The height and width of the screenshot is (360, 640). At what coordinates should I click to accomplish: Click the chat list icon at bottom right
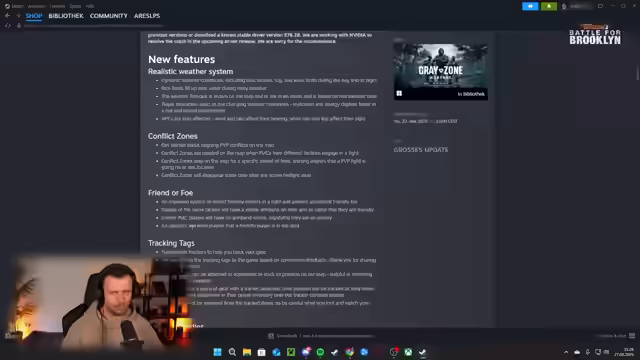(632, 336)
